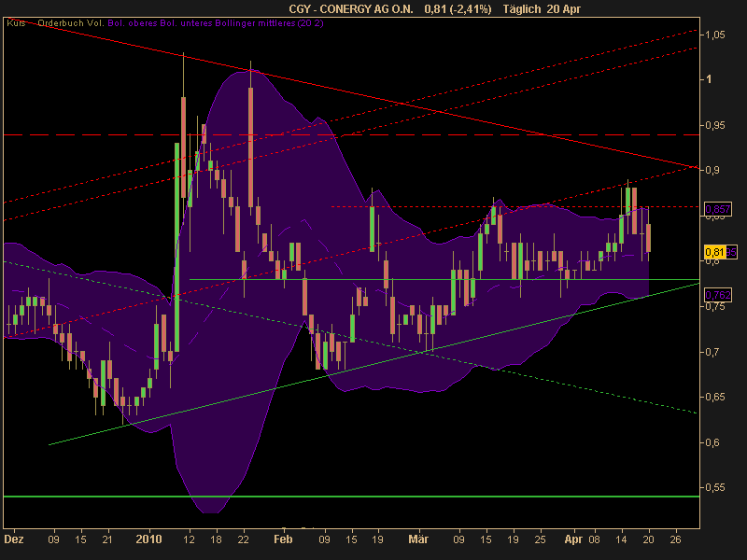
Task: Click the "2010" year label on time axis
Action: (x=148, y=539)
